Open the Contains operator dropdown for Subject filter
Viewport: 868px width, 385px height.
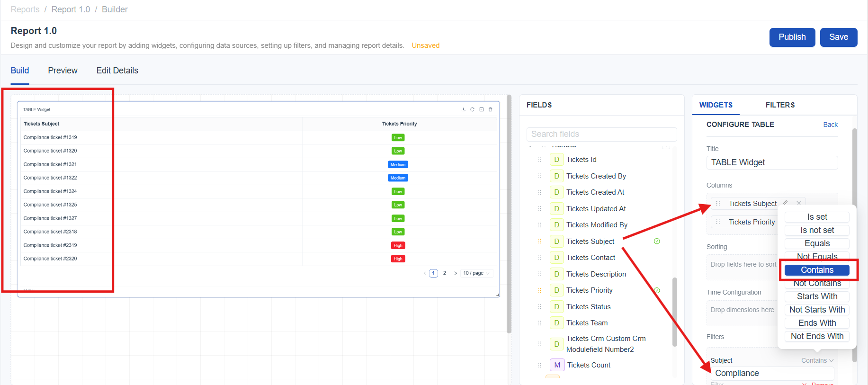coord(817,360)
